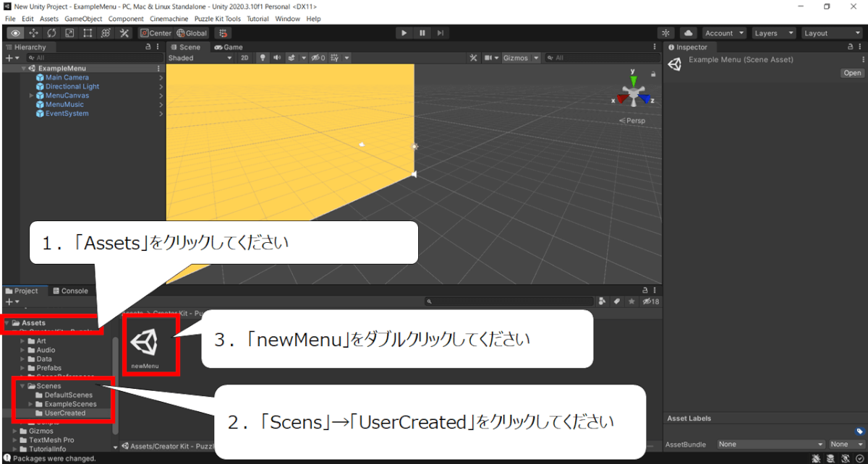Image resolution: width=868 pixels, height=464 pixels.
Task: Open the Layers dropdown
Action: tap(773, 33)
